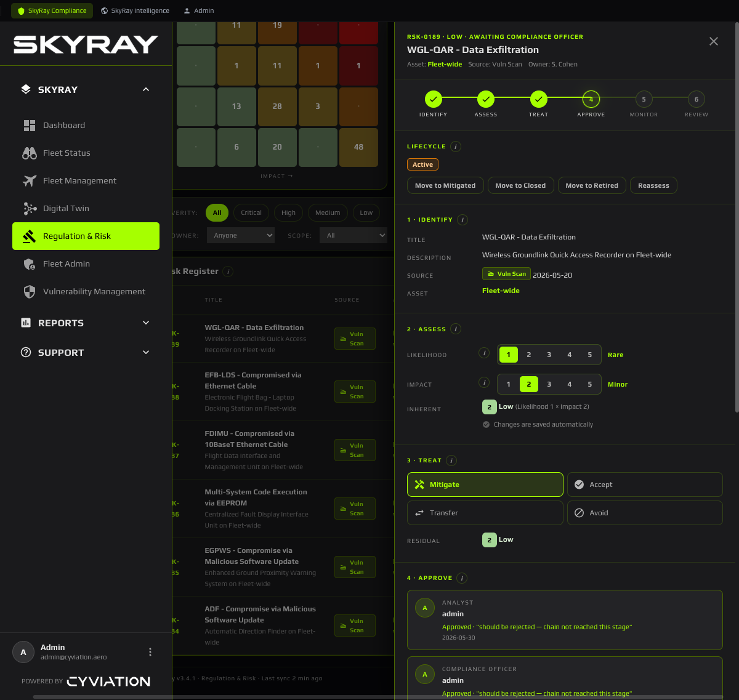Open the Owner Anyone dropdown
The image size is (739, 700).
point(241,235)
